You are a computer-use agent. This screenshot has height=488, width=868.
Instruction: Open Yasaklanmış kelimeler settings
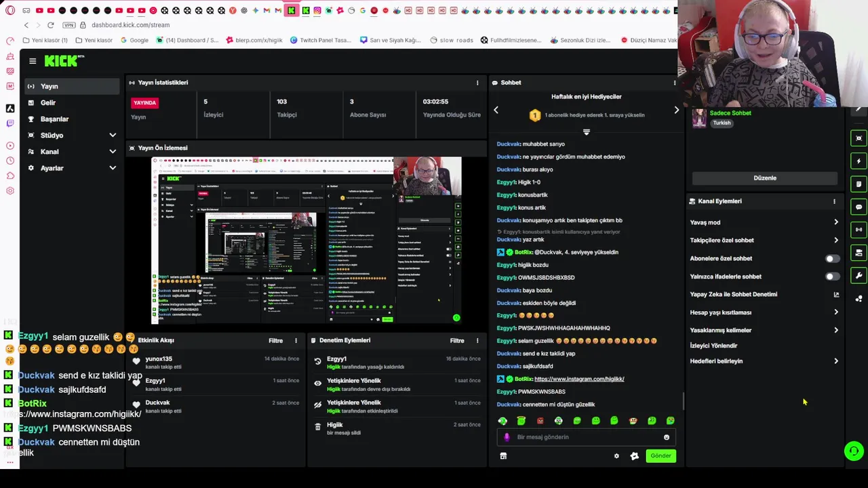click(764, 330)
